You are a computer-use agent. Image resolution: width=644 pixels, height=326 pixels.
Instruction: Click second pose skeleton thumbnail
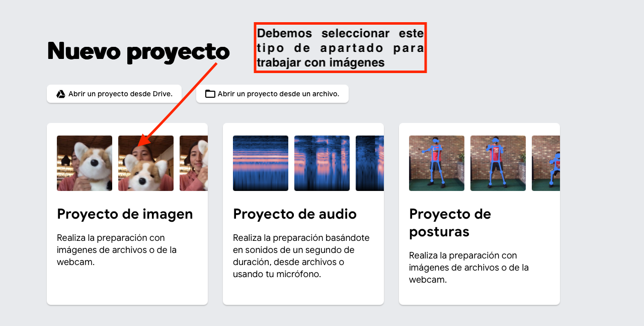(498, 163)
